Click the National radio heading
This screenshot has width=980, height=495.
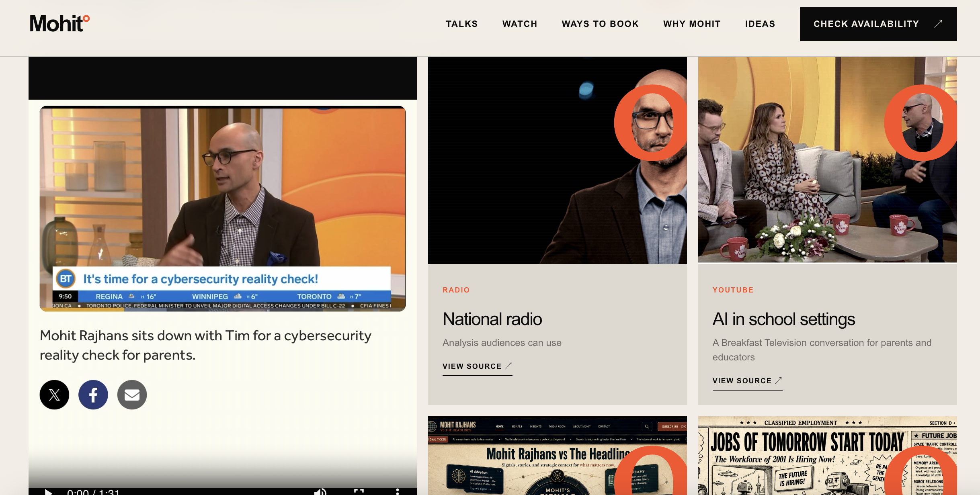click(492, 319)
